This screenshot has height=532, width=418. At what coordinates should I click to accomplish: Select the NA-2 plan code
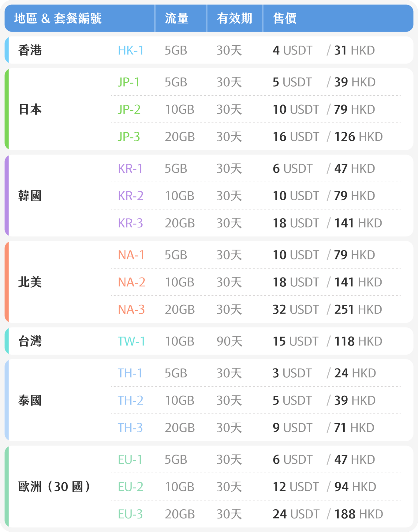coord(132,282)
